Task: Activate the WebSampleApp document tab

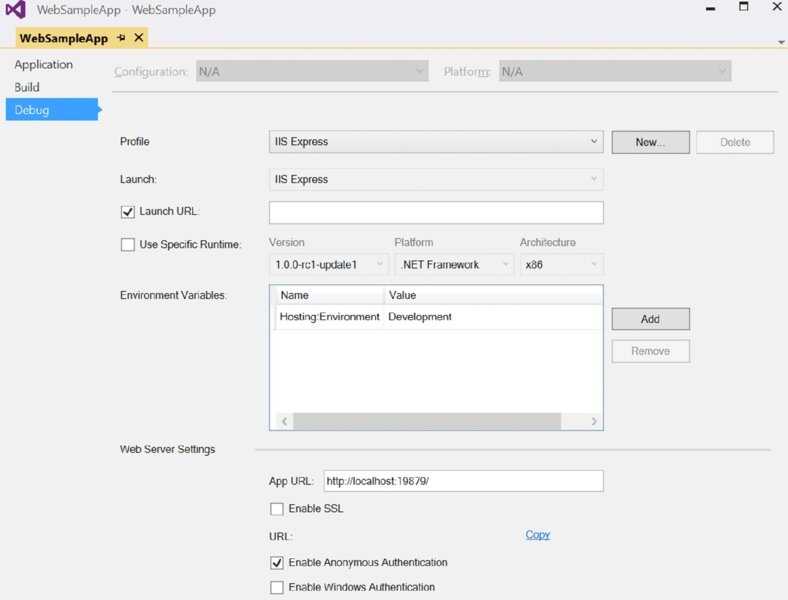Action: click(x=64, y=38)
